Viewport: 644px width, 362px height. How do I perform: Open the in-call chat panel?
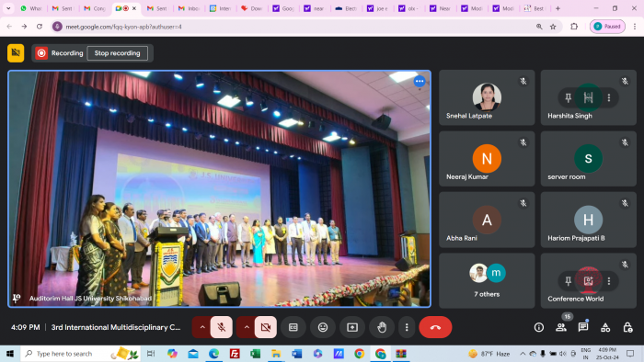[583, 327]
